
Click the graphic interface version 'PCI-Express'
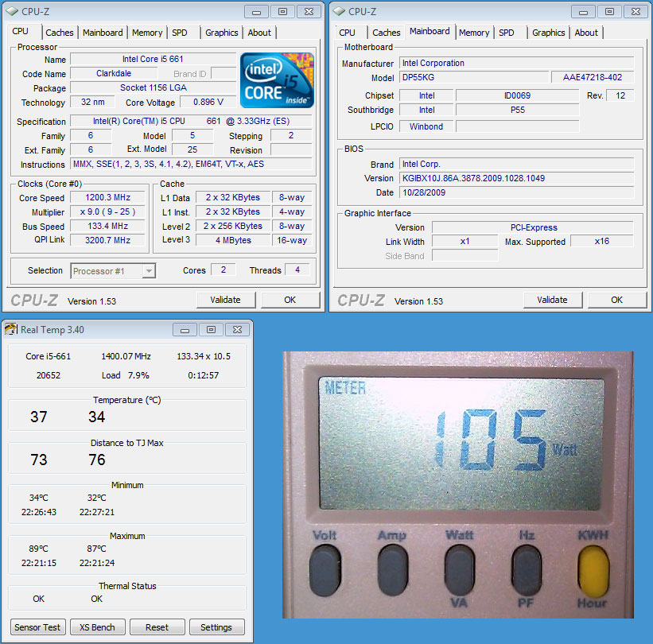(x=533, y=227)
